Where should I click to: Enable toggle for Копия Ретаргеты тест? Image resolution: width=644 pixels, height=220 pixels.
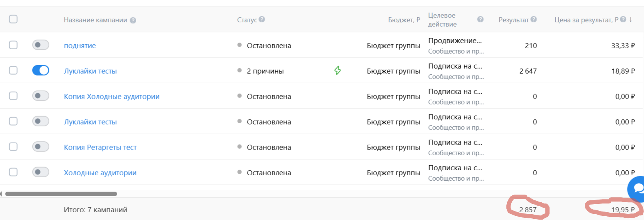pos(40,146)
